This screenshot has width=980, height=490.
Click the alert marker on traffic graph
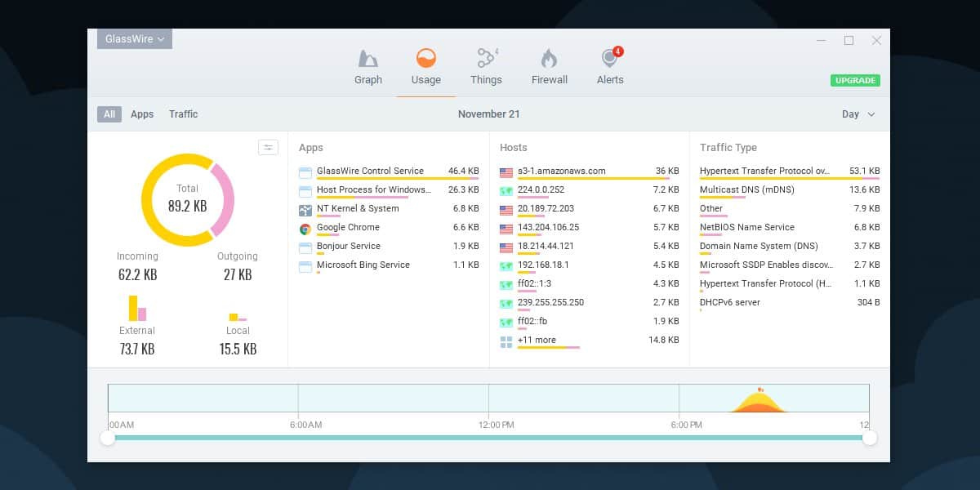click(x=760, y=390)
